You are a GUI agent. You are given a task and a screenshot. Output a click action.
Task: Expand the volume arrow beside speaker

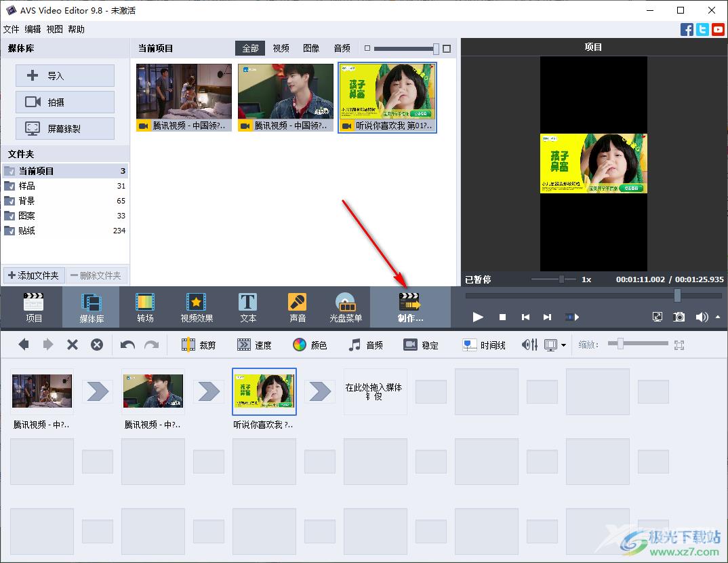click(718, 317)
